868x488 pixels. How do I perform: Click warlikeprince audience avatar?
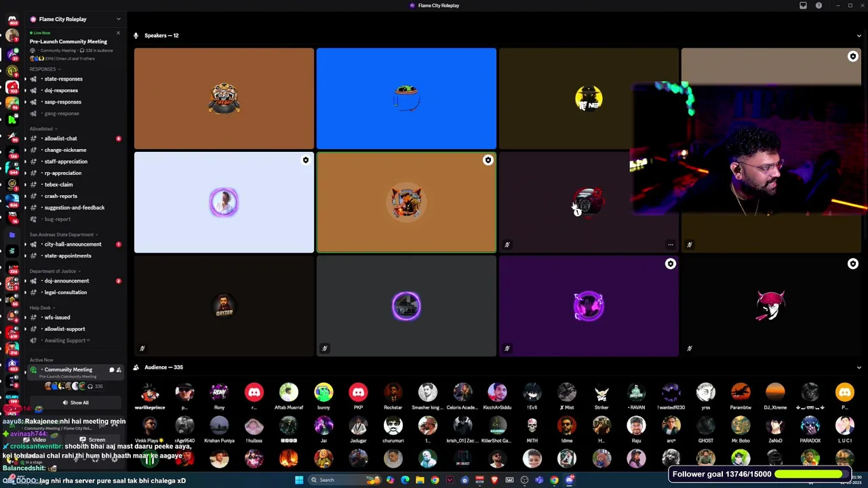[x=150, y=392]
